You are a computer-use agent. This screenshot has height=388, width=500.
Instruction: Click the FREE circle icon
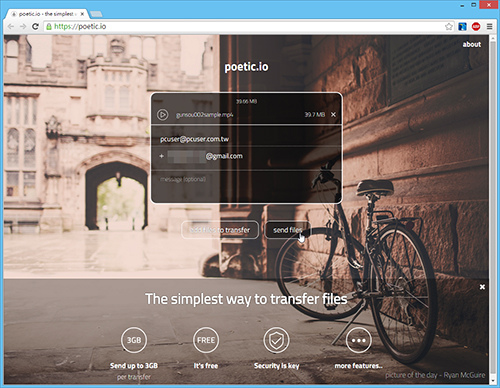pos(206,340)
